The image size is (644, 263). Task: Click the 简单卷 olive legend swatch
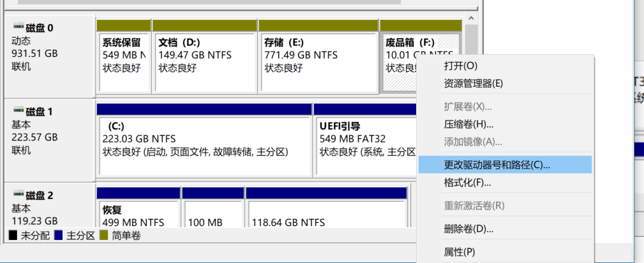(x=104, y=236)
